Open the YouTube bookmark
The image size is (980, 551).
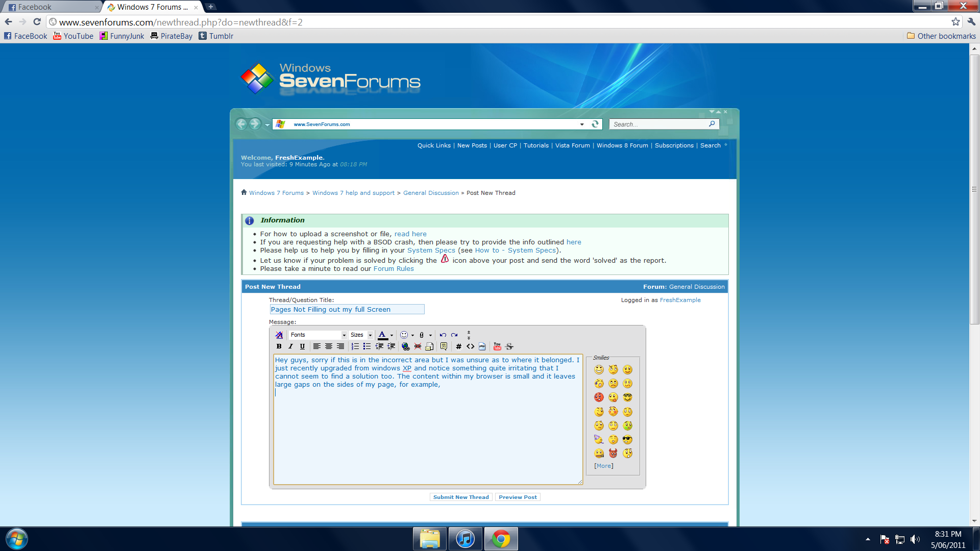73,36
